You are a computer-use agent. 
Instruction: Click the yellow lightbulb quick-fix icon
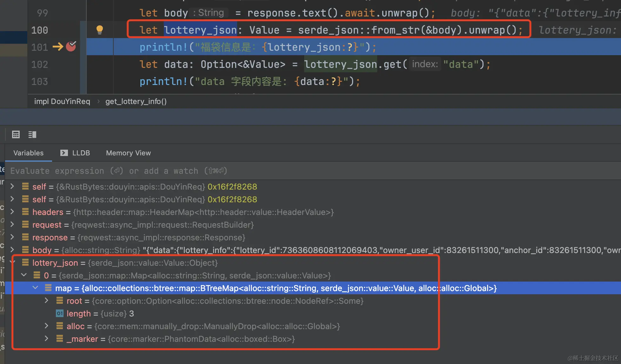click(x=99, y=30)
